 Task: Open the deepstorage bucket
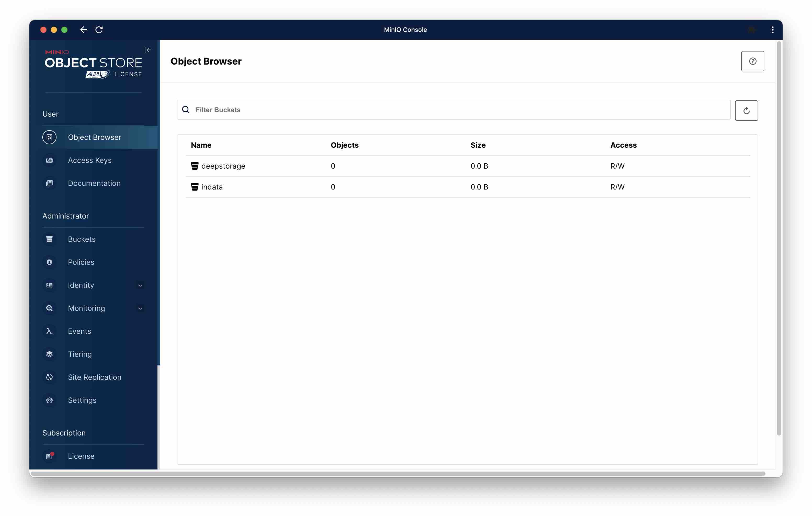pos(224,165)
